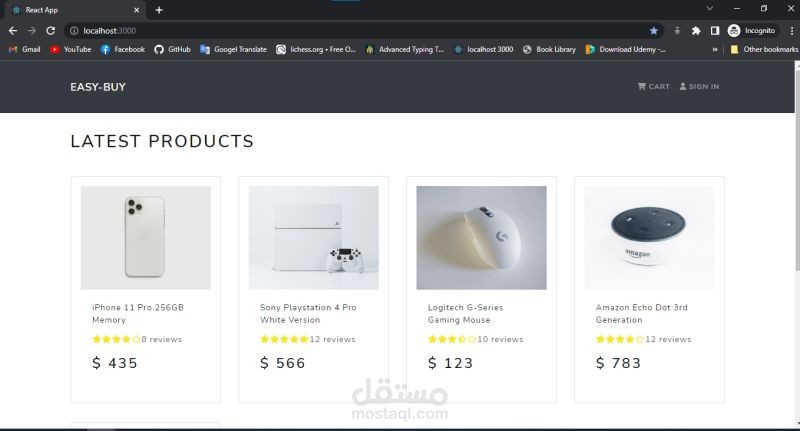Open Chrome three-dot menu
The height and width of the screenshot is (431, 800).
(x=791, y=31)
